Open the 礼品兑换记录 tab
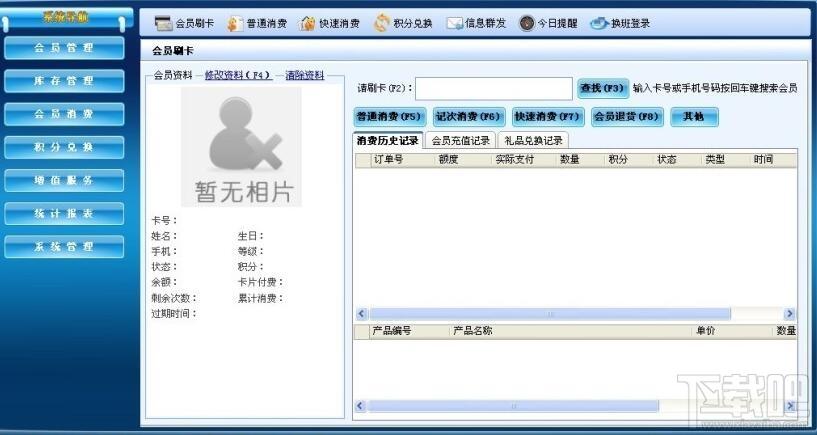 pos(533,141)
